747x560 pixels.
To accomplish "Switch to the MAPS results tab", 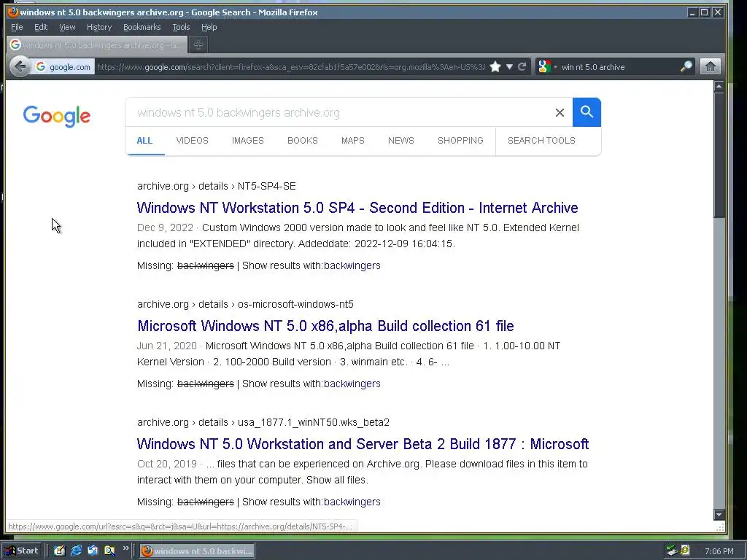I will coord(353,141).
